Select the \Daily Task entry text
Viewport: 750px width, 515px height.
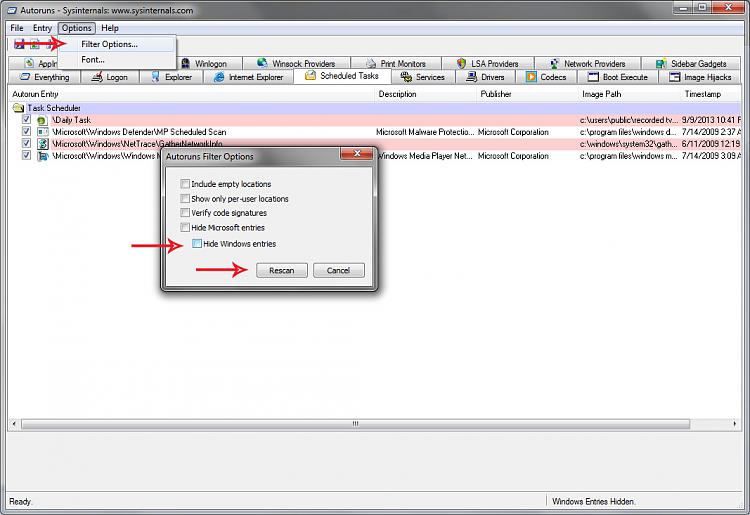tap(71, 120)
